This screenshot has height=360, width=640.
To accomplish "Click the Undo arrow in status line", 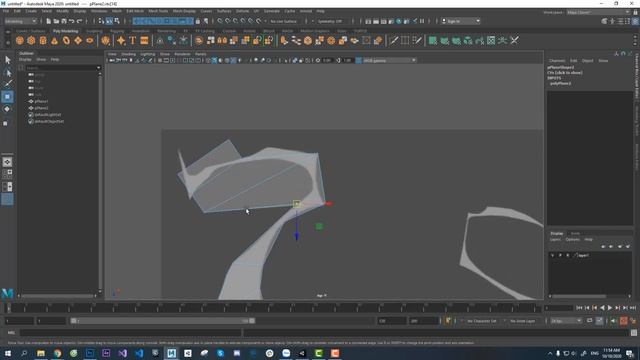I will (72, 21).
